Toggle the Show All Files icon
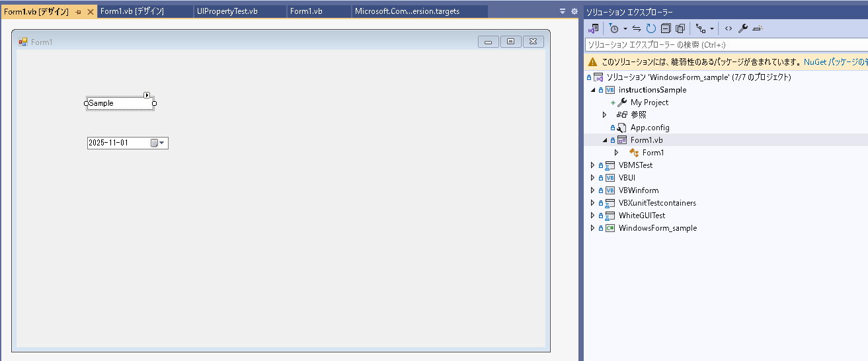The image size is (868, 361). click(x=680, y=28)
